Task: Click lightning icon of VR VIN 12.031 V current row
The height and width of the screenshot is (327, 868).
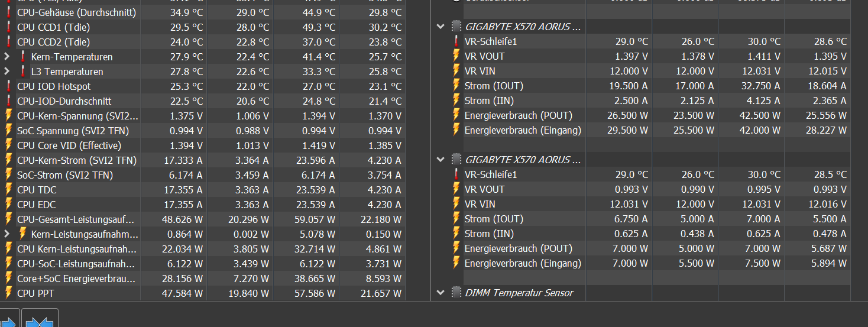Action: (456, 204)
